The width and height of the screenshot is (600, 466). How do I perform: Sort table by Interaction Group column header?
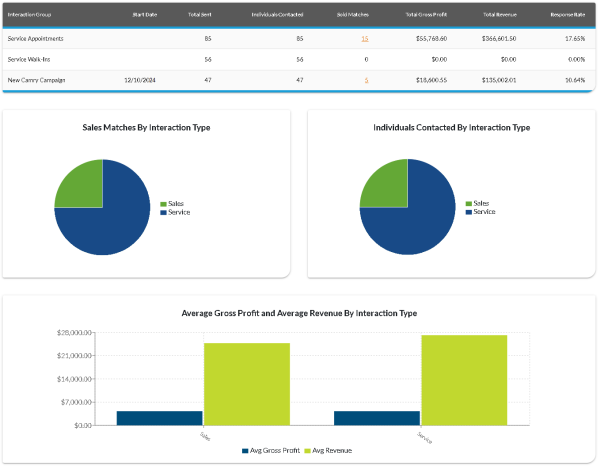[29, 15]
